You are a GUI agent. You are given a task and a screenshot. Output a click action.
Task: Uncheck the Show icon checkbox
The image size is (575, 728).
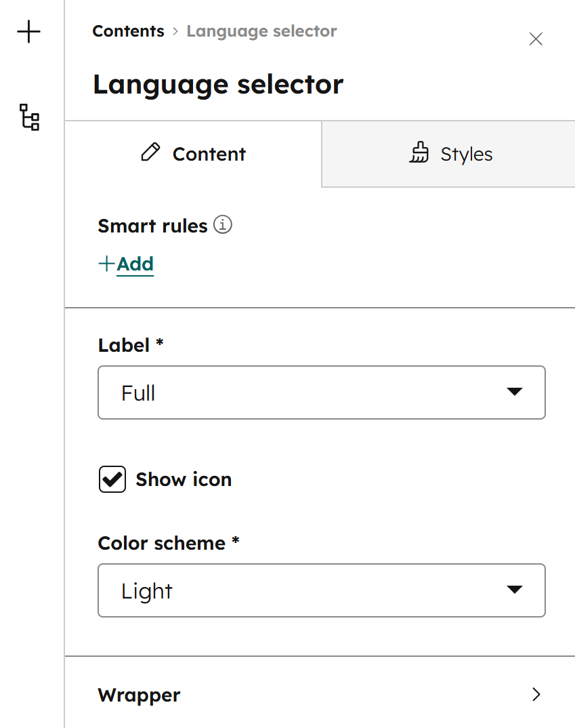click(x=112, y=479)
